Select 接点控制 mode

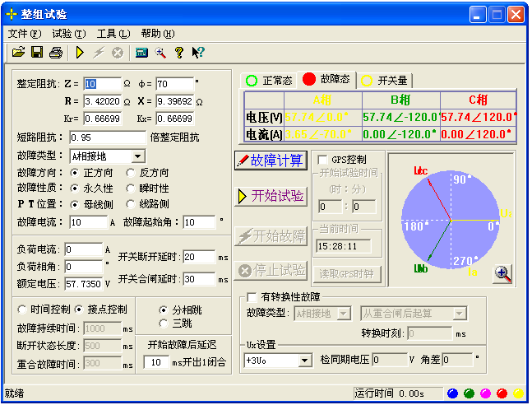79,310
